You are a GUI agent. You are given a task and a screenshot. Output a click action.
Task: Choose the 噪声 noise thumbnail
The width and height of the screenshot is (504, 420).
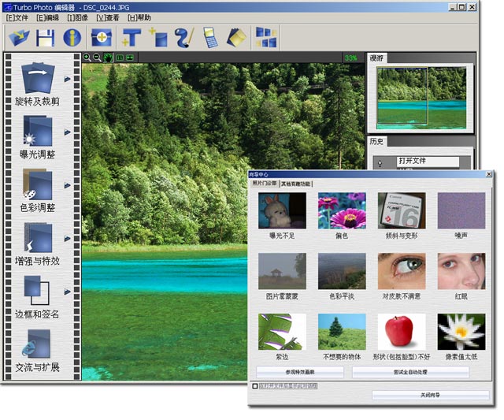point(461,210)
